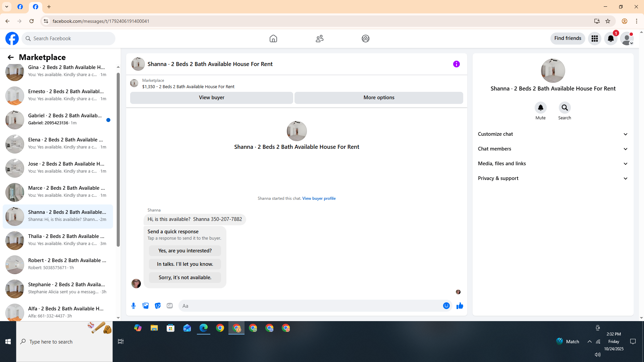The image size is (644, 362).
Task: Send quick reply 'In talks. I'll let you know.'
Action: pos(185,264)
